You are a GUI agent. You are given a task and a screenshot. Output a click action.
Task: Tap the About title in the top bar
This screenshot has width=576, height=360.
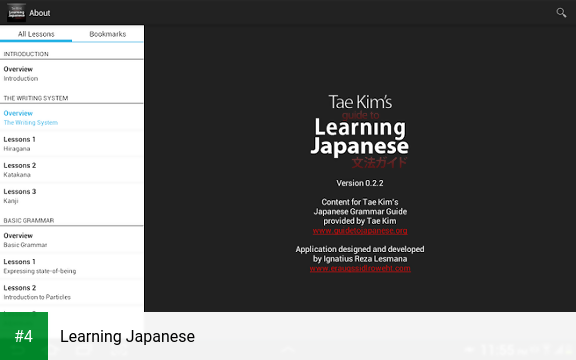point(40,13)
